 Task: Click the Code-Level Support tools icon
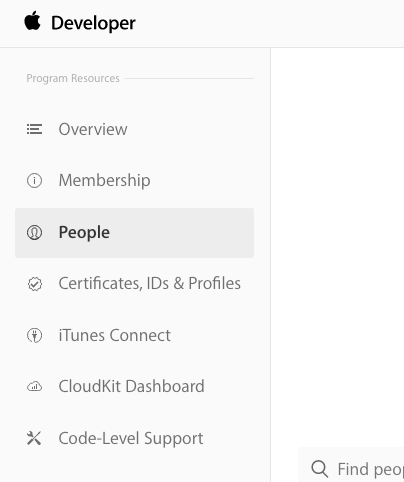pos(34,438)
